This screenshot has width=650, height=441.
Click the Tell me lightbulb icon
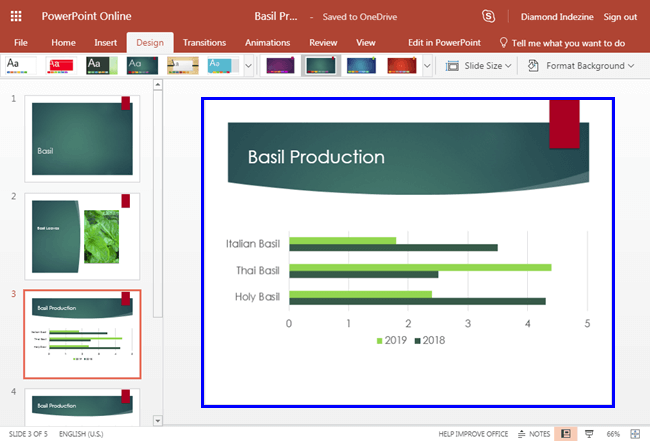tap(503, 43)
